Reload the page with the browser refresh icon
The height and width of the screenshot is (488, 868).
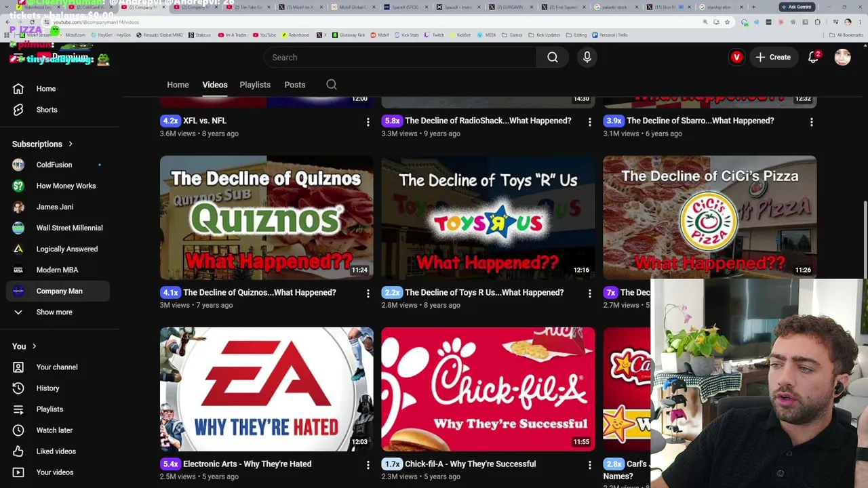[32, 22]
